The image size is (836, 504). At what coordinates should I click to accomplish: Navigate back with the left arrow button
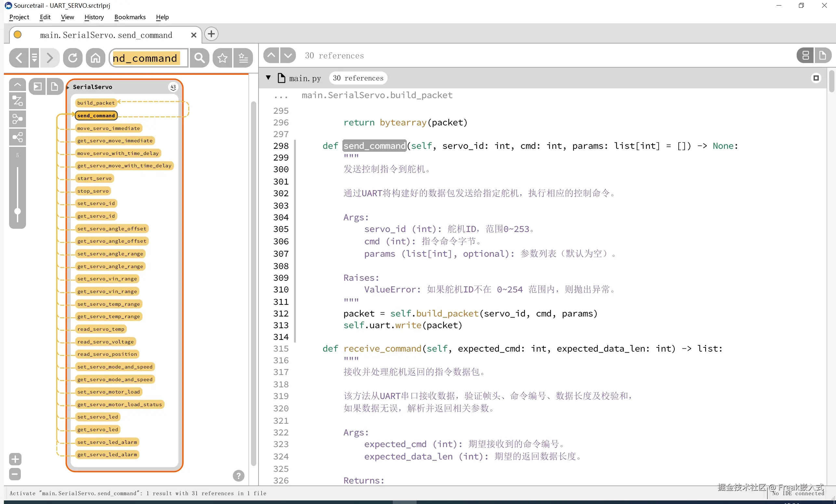[19, 58]
